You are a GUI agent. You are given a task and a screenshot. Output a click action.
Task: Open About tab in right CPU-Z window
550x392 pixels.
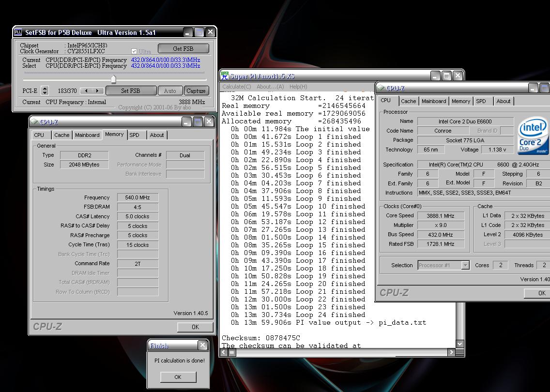[x=504, y=101]
